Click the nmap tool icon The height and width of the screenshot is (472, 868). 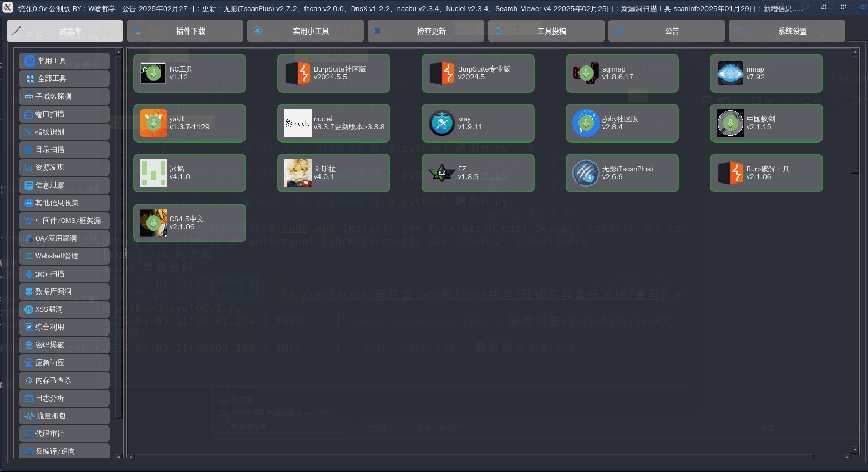point(730,73)
